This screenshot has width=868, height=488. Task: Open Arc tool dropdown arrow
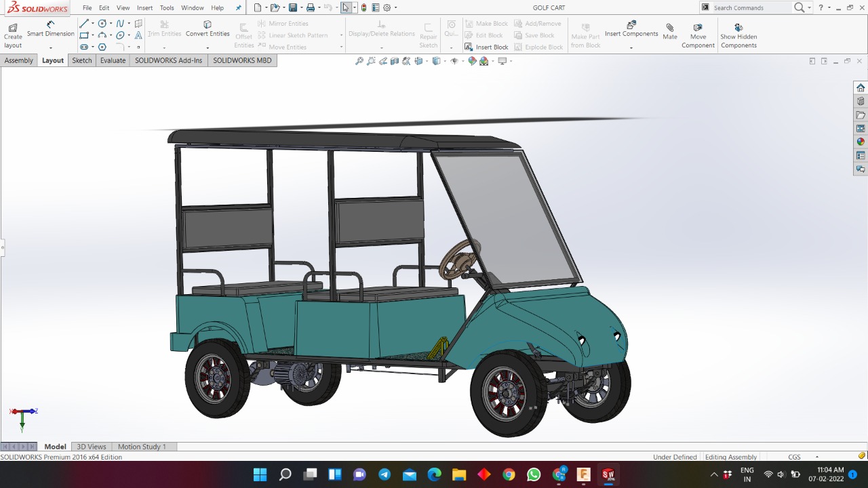coord(111,35)
